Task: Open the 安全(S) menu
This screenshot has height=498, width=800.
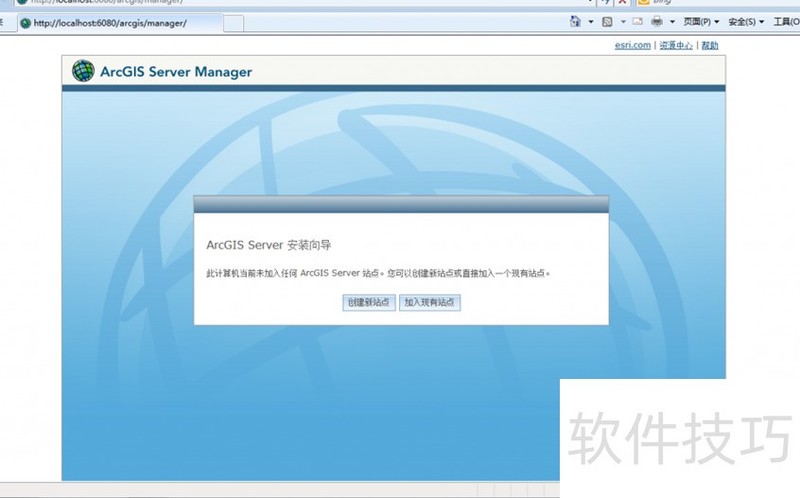Action: coord(746,21)
